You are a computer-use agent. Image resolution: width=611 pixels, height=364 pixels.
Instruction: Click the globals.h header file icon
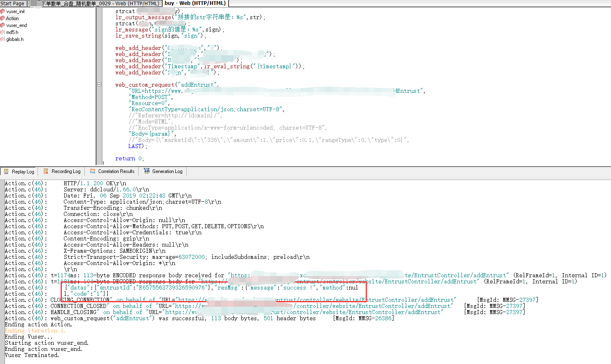click(3, 39)
